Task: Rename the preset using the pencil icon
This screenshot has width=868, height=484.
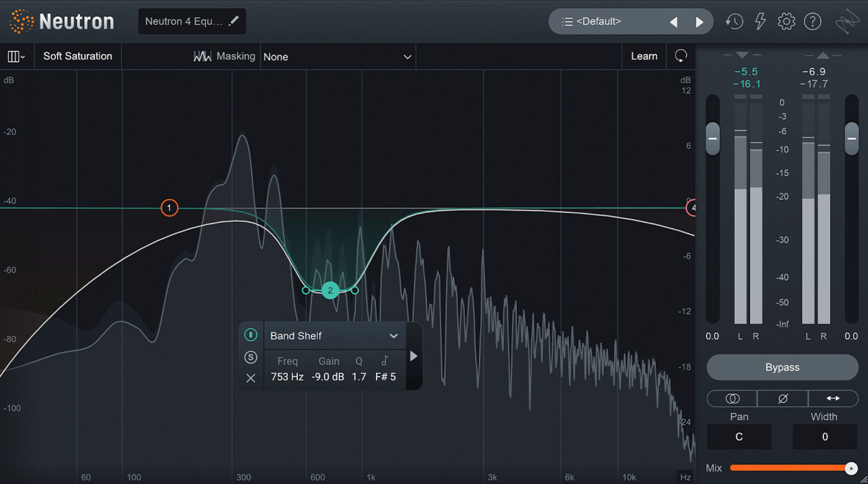Action: point(235,20)
